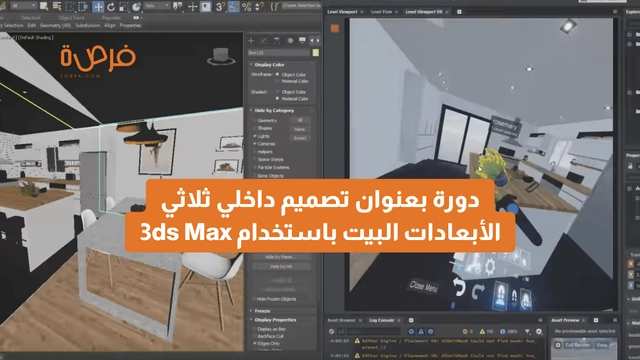Uncheck the Cameras hide checkbox
The width and height of the screenshot is (640, 360).
tap(255, 144)
